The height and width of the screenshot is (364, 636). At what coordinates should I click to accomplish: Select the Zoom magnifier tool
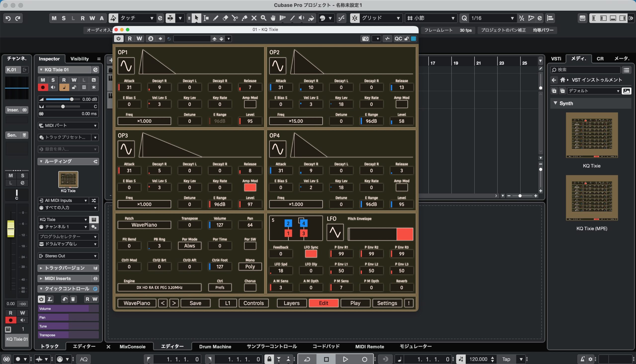click(263, 18)
